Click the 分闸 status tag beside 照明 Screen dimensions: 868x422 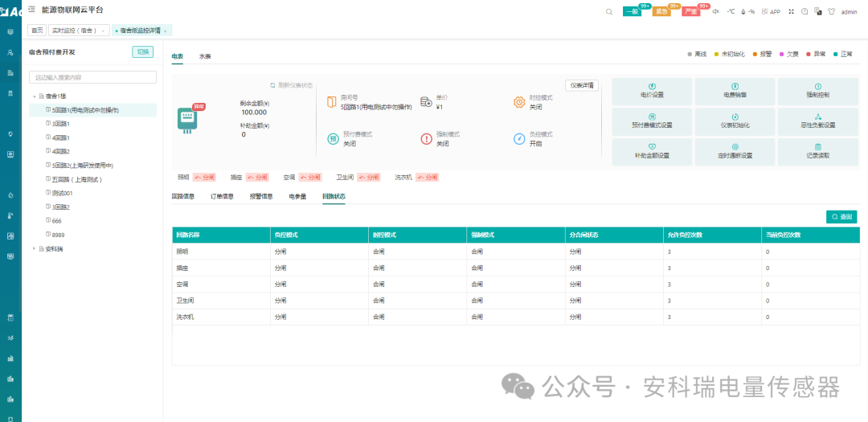[x=204, y=177]
